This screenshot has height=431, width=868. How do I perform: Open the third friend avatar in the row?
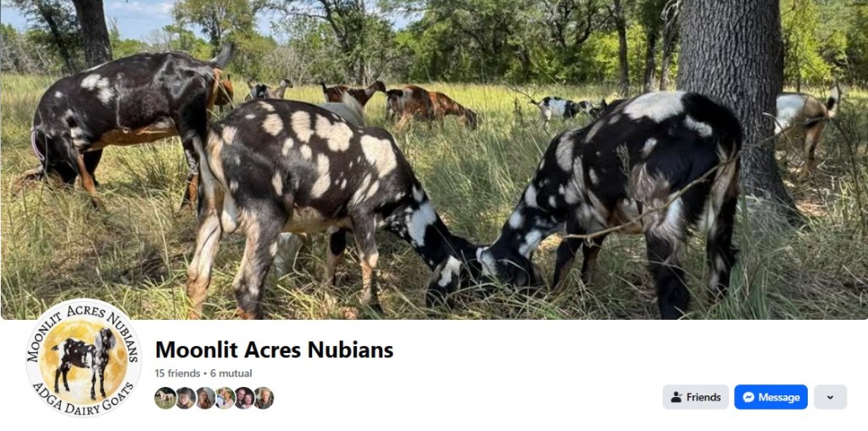[205, 398]
